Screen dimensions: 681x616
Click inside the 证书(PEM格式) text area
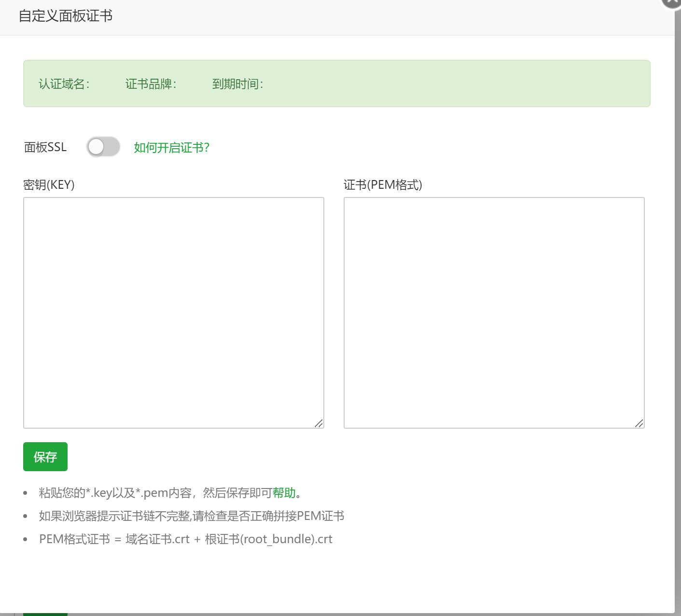coord(494,312)
